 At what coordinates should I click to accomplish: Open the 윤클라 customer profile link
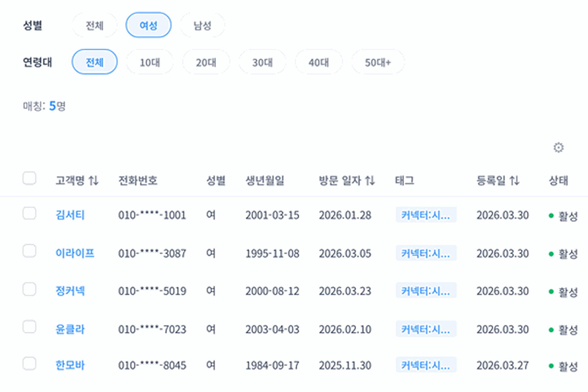(70, 329)
